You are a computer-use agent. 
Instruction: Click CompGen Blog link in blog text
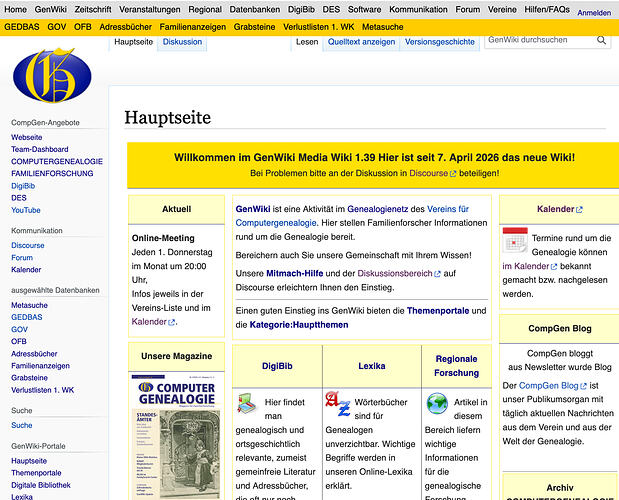pyautogui.click(x=553, y=386)
